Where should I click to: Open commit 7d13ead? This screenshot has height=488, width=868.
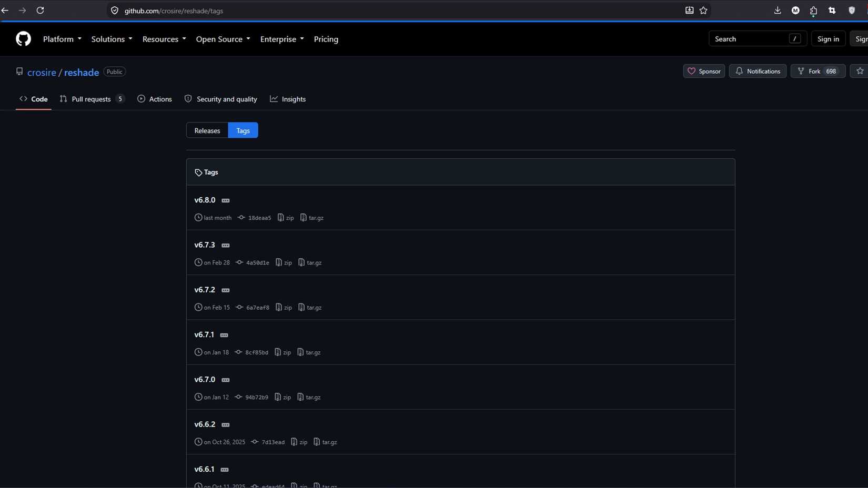click(x=268, y=442)
